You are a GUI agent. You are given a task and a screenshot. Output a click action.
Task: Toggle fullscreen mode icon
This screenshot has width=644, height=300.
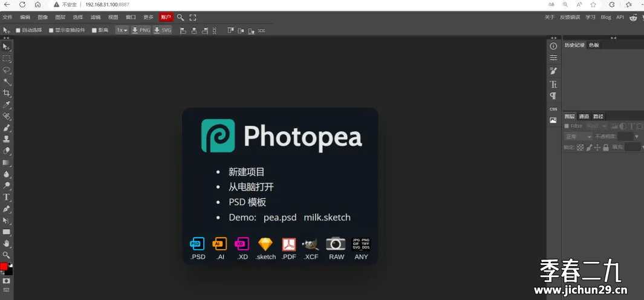coord(193,18)
